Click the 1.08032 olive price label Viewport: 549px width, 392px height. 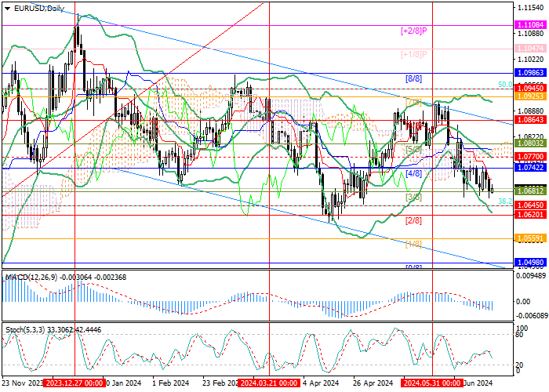[531, 143]
